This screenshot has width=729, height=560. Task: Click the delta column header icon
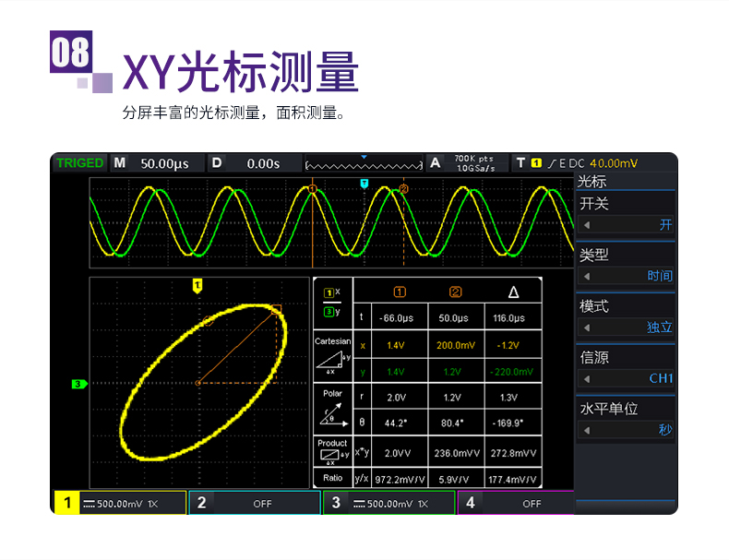[513, 292]
